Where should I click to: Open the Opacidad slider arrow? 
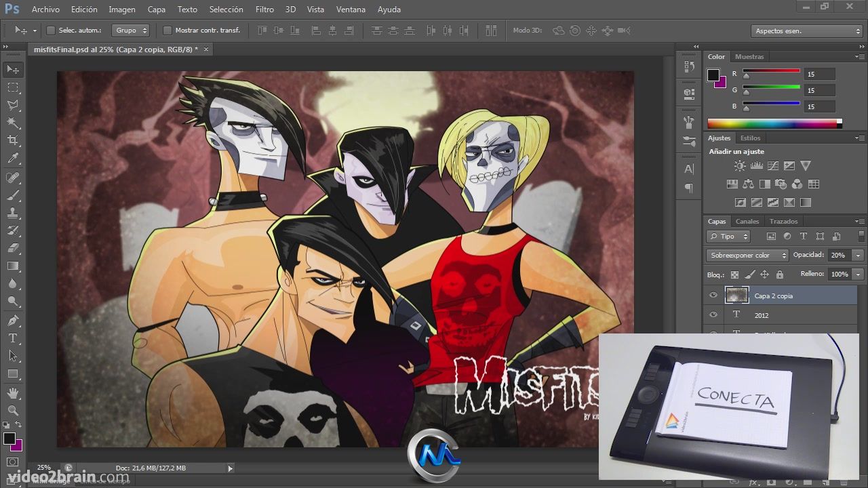[859, 256]
